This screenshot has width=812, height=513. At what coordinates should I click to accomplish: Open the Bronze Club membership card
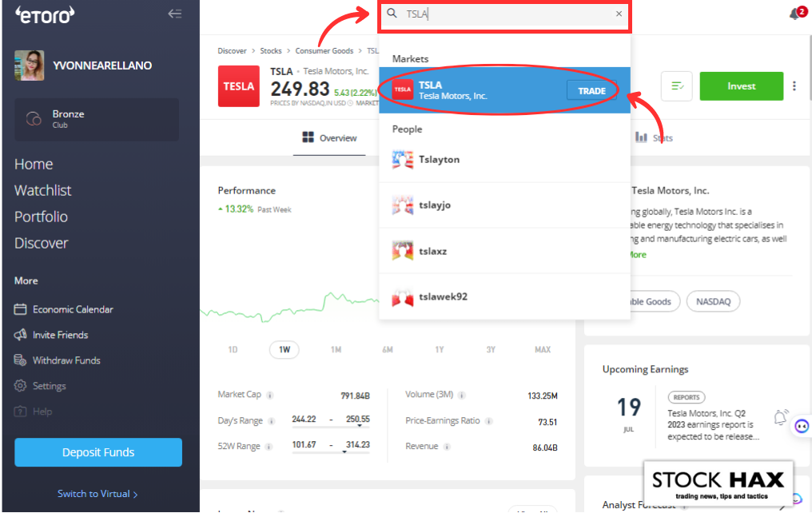[97, 119]
